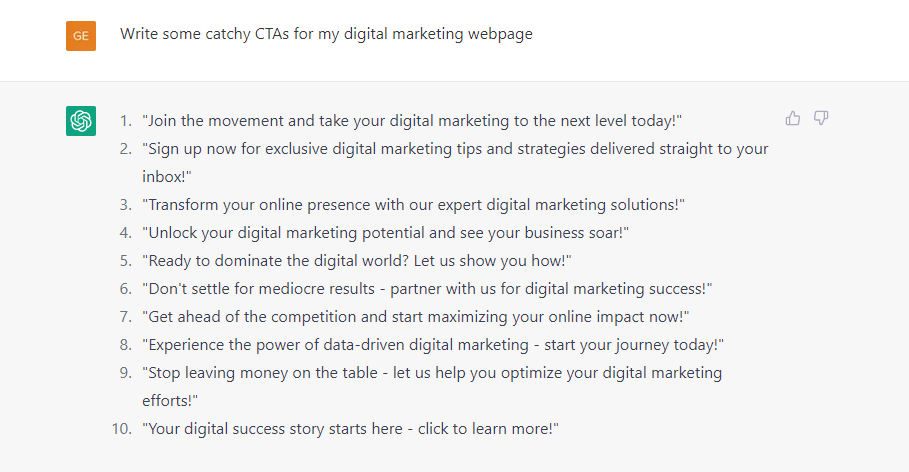Click the "Your digital success story" line
Viewport: 909px width, 472px height.
[351, 429]
